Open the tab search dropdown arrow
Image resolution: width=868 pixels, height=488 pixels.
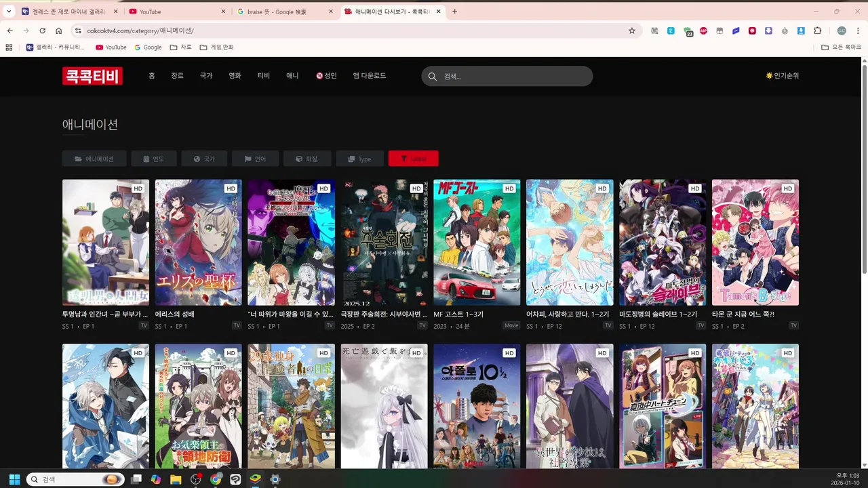click(x=9, y=12)
